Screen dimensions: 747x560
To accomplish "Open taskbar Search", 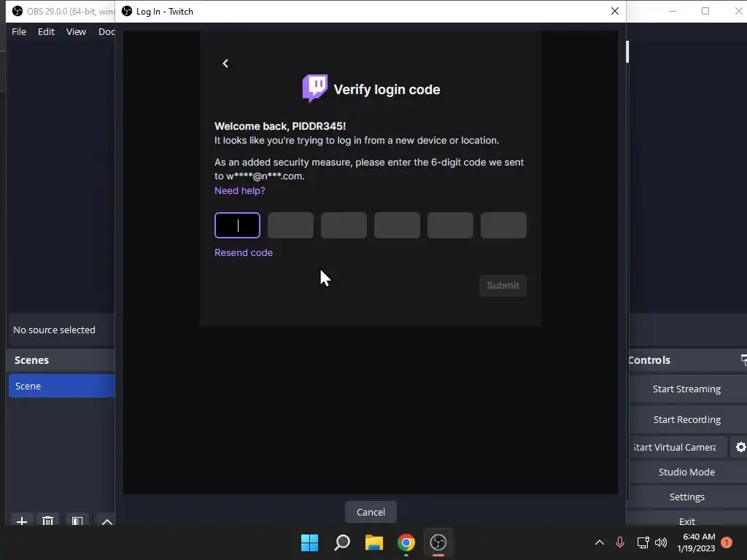I will [342, 542].
